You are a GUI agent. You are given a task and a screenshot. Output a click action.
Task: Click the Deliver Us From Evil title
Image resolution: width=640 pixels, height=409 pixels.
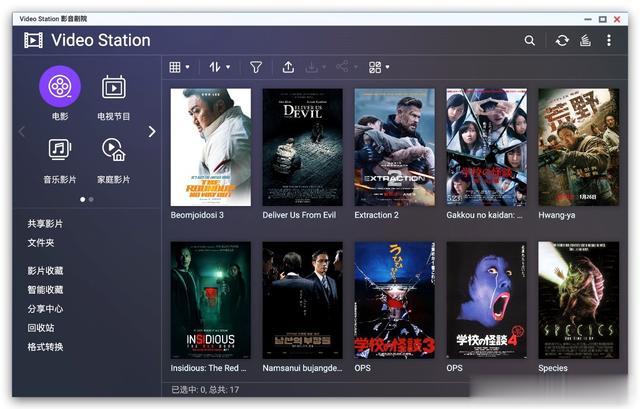299,215
